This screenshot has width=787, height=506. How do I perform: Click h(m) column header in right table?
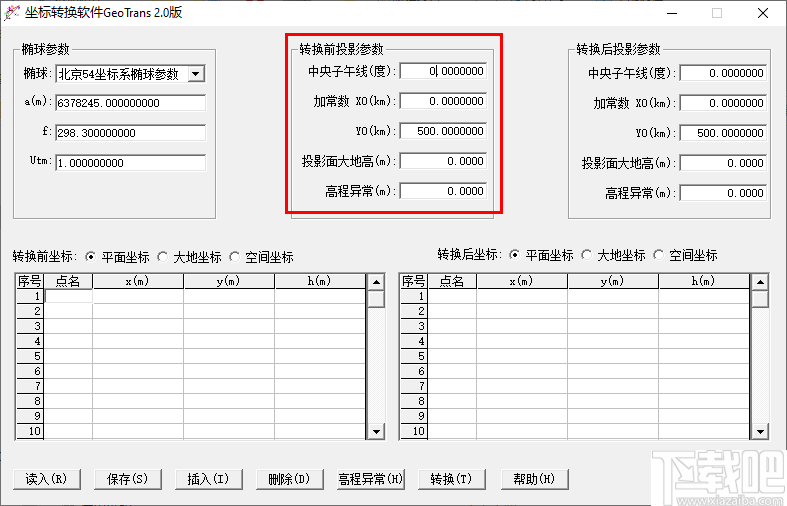point(704,281)
